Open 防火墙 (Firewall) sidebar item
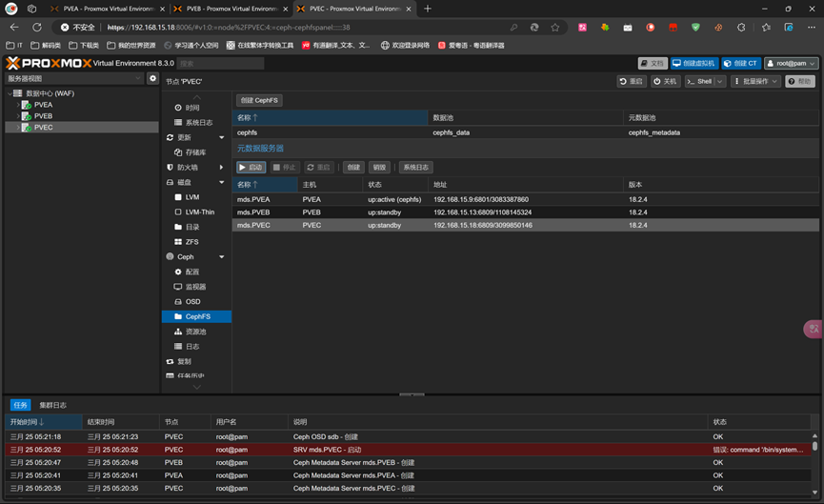This screenshot has height=504, width=824. [187, 167]
